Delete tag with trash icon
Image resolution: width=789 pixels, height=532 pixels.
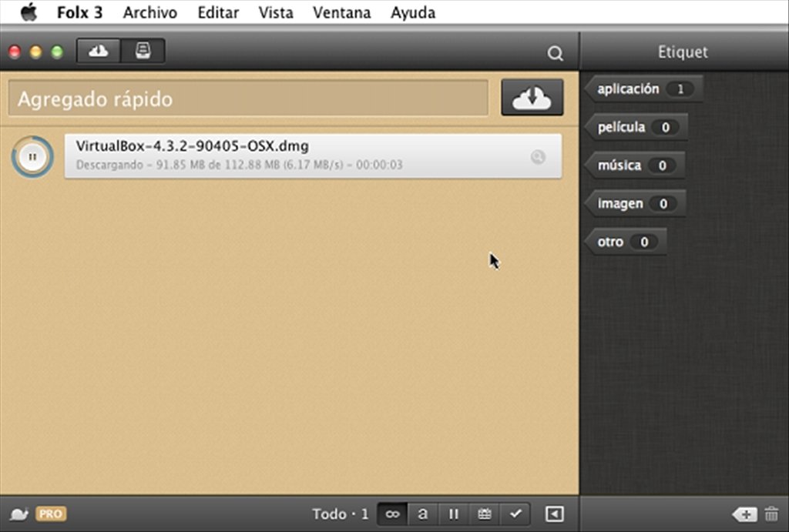pos(771,514)
